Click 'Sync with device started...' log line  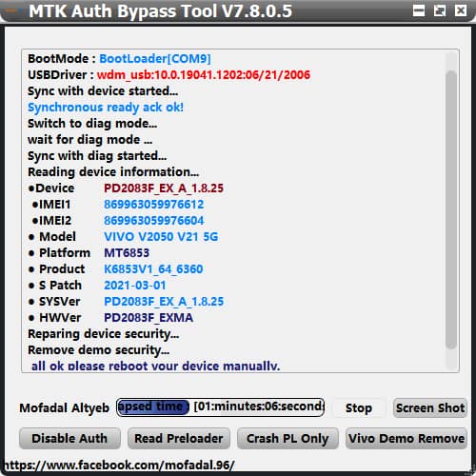click(103, 91)
